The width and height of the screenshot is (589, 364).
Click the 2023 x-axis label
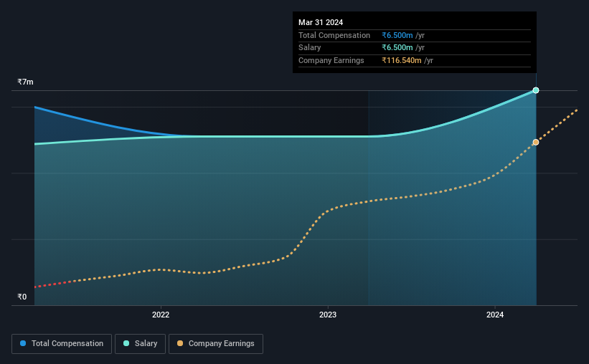tap(328, 315)
